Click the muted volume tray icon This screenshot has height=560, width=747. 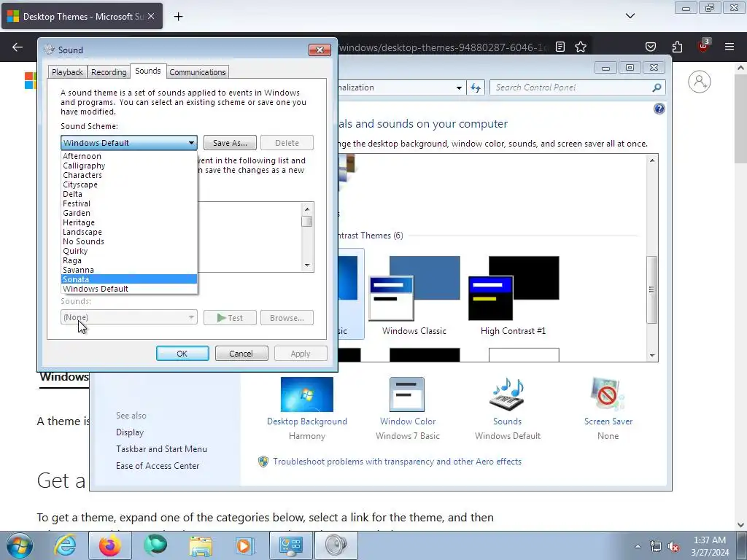point(673,547)
